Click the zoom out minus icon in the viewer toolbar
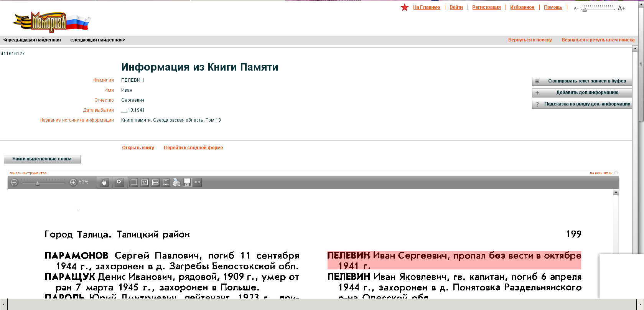The width and height of the screenshot is (644, 310). click(x=14, y=182)
